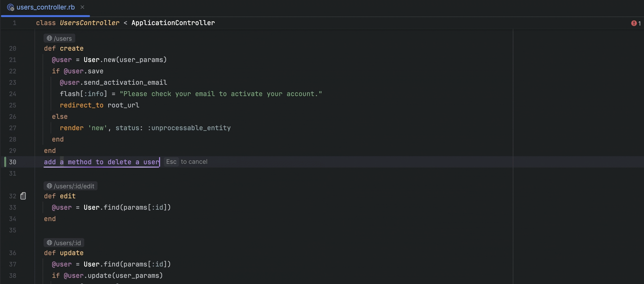Click the create method name
Viewport: 644px width, 284px height.
(72, 49)
